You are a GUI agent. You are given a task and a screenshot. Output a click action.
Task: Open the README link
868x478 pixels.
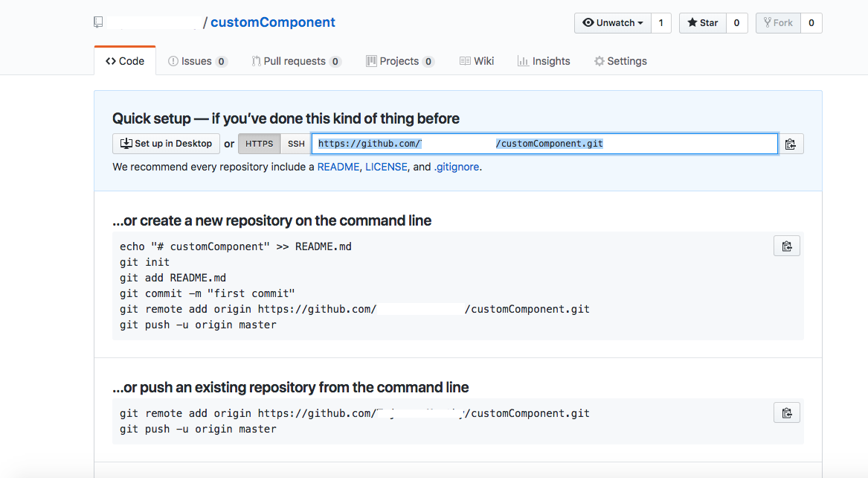(x=338, y=167)
